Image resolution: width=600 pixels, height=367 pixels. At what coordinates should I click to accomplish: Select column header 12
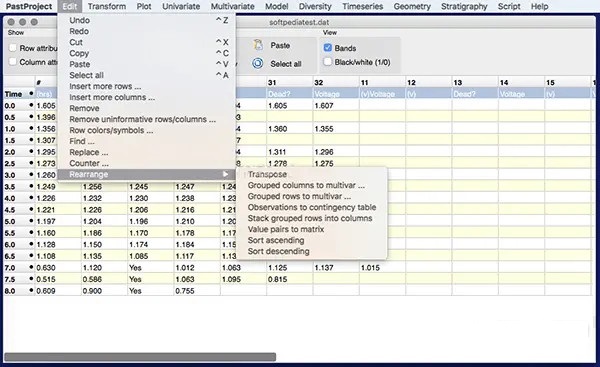429,82
